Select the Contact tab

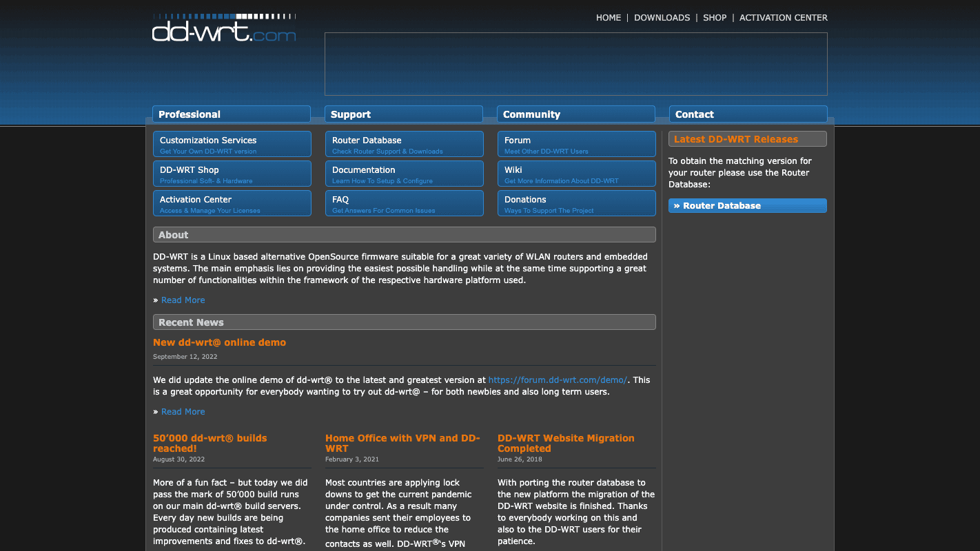(748, 114)
